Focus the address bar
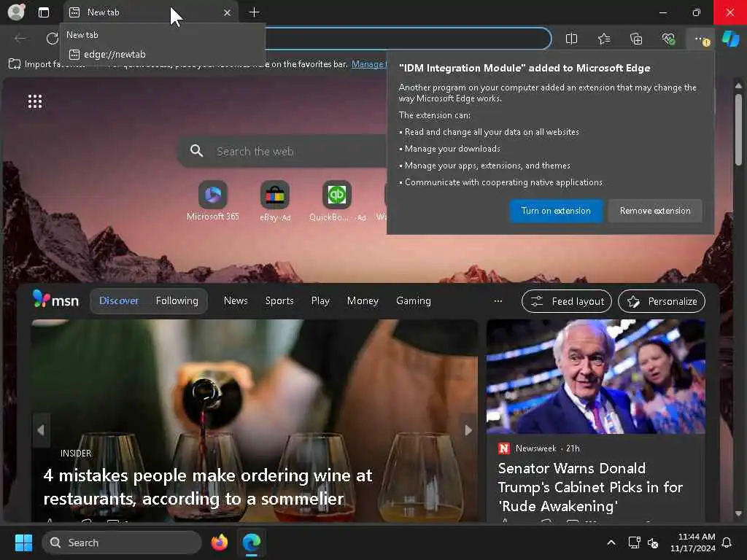747x560 pixels. 407,39
